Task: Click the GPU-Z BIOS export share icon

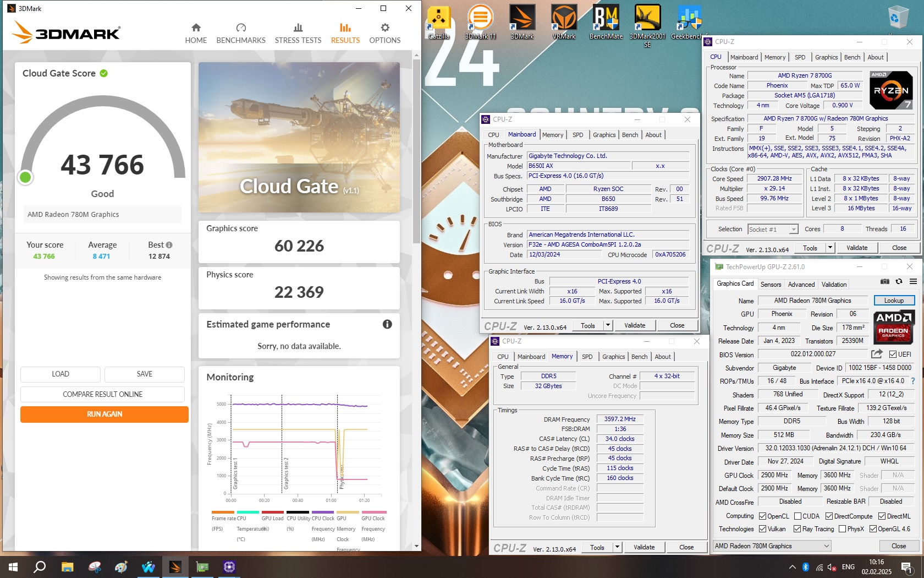Action: 877,353
